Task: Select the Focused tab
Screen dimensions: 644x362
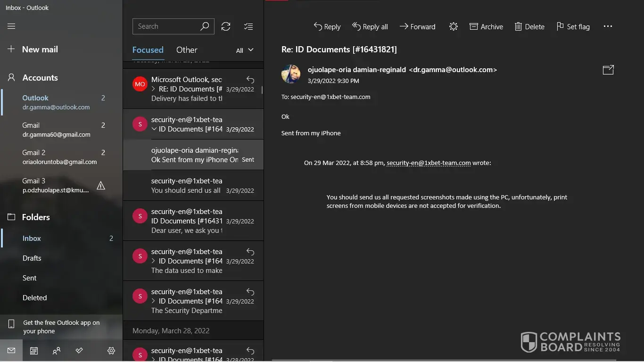Action: 148,50
